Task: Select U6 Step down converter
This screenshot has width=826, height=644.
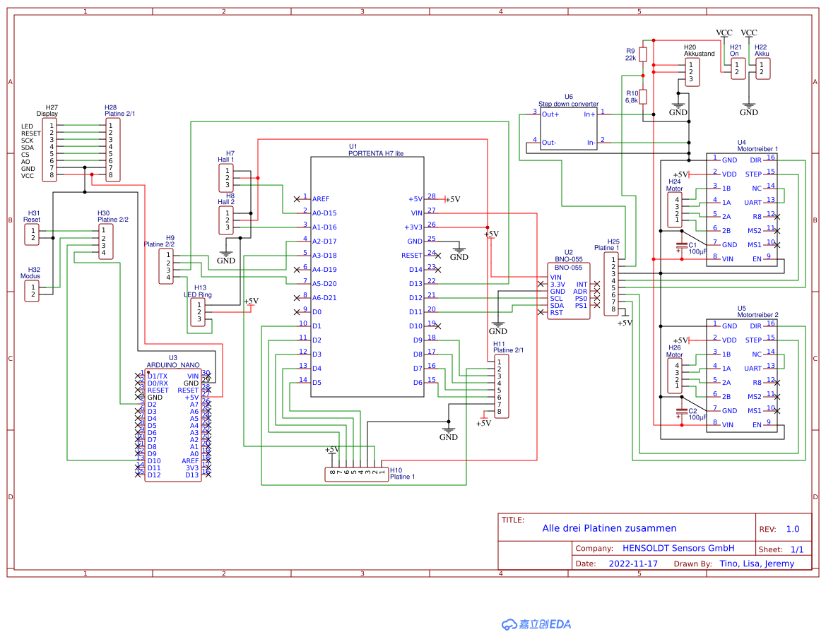Action: pyautogui.click(x=569, y=127)
